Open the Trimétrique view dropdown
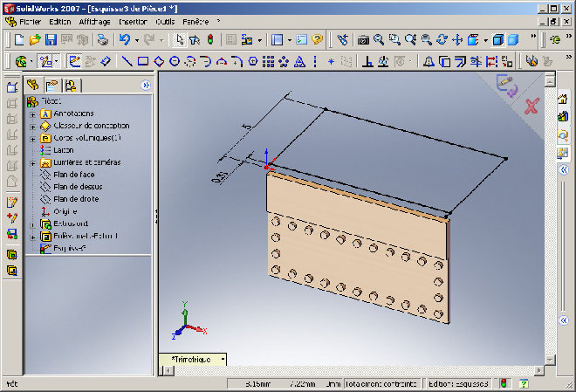576x392 pixels. click(223, 359)
